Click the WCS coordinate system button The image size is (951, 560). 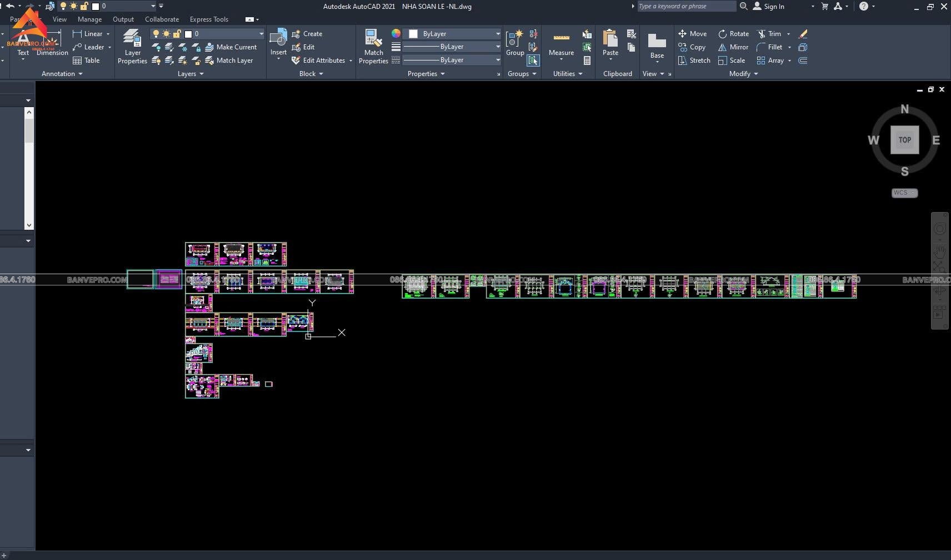(904, 193)
